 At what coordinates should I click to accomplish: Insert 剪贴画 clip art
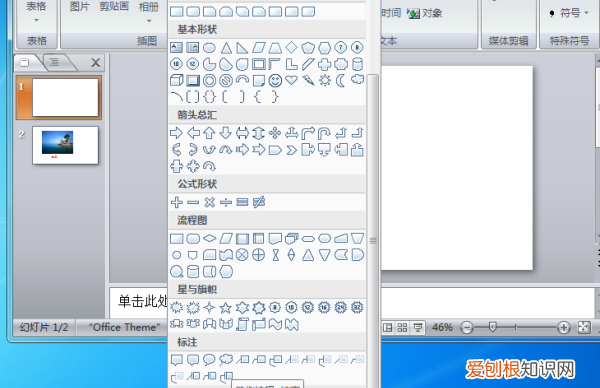(114, 7)
